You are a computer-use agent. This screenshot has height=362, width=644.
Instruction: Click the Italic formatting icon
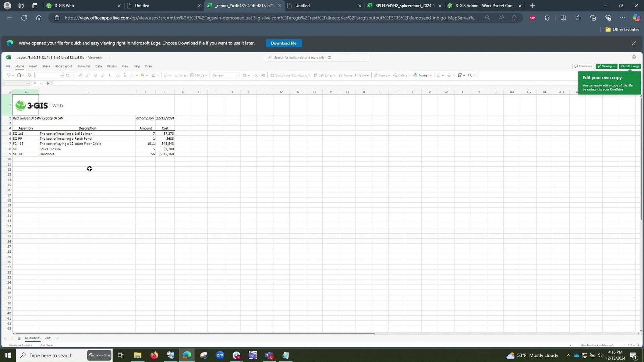point(103,75)
